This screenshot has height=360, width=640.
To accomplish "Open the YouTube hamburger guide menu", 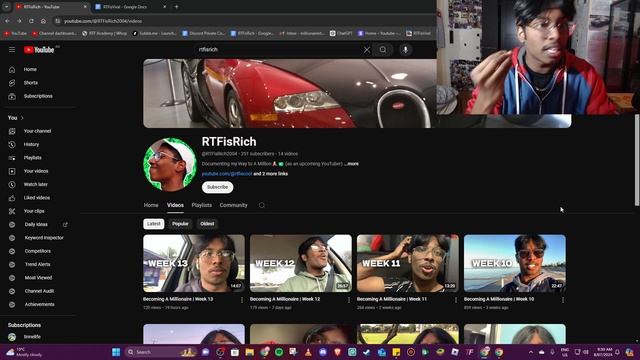I will point(12,49).
